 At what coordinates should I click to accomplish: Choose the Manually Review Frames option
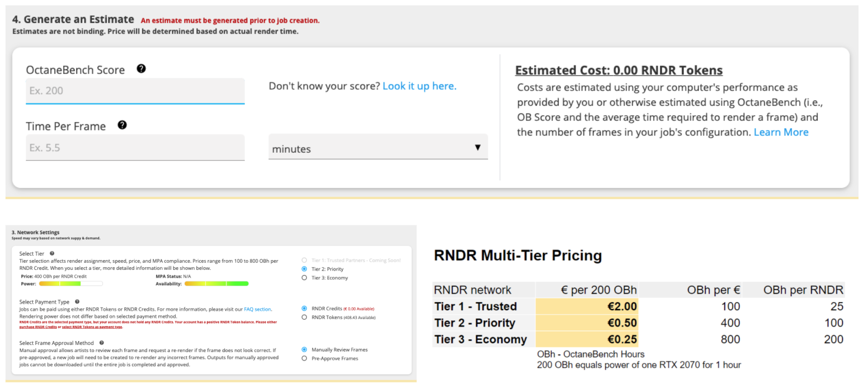point(304,350)
